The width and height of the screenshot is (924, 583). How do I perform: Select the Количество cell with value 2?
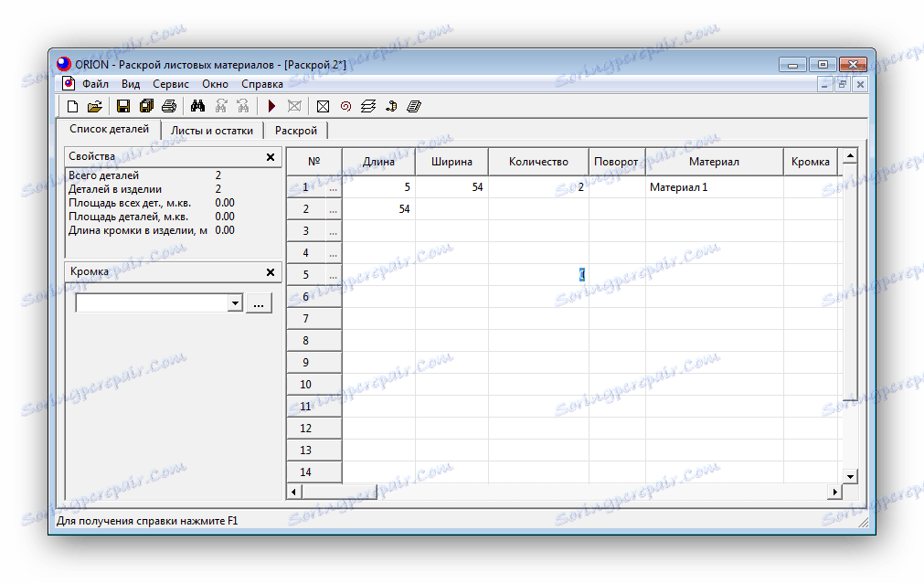[538, 187]
